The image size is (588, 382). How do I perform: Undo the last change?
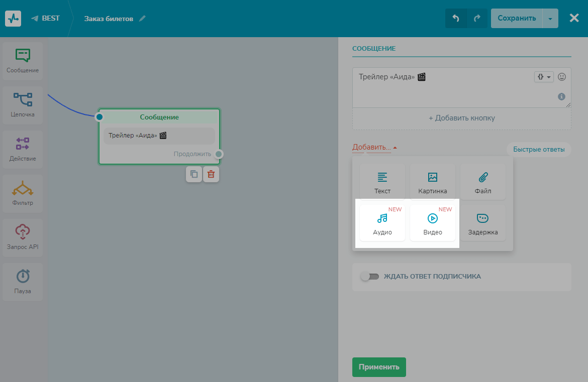coord(456,19)
